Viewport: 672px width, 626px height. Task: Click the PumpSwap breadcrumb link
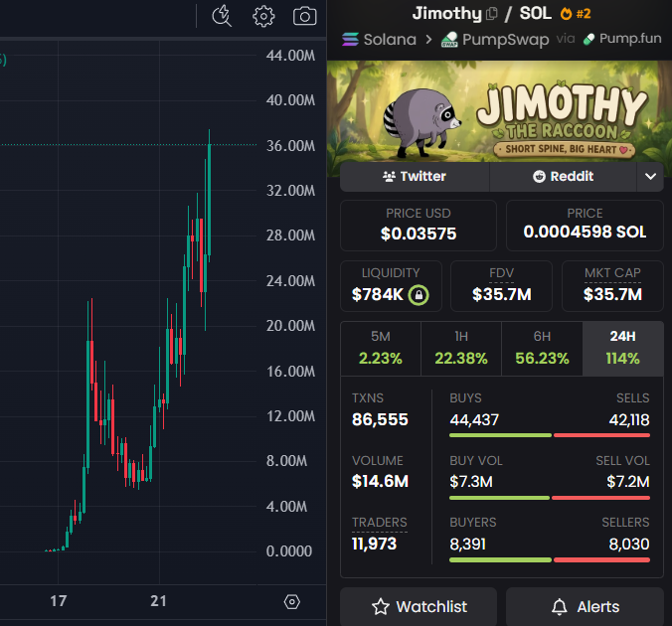(x=505, y=40)
